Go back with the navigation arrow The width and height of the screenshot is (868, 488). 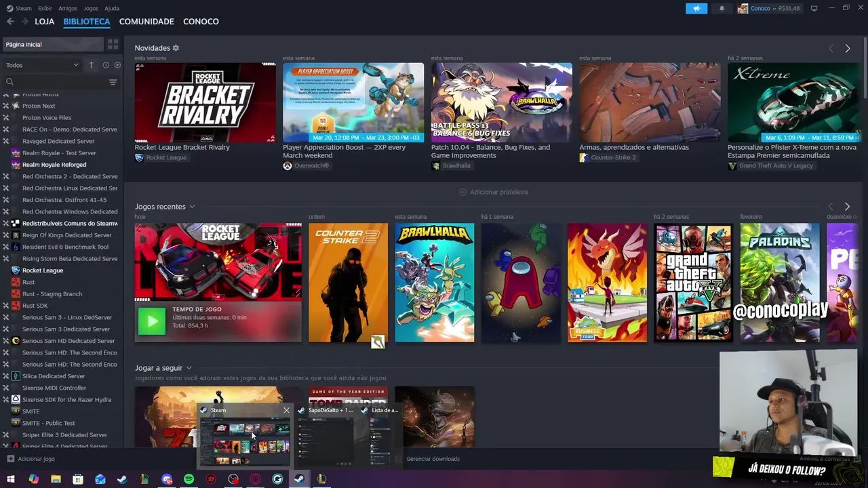pyautogui.click(x=10, y=22)
